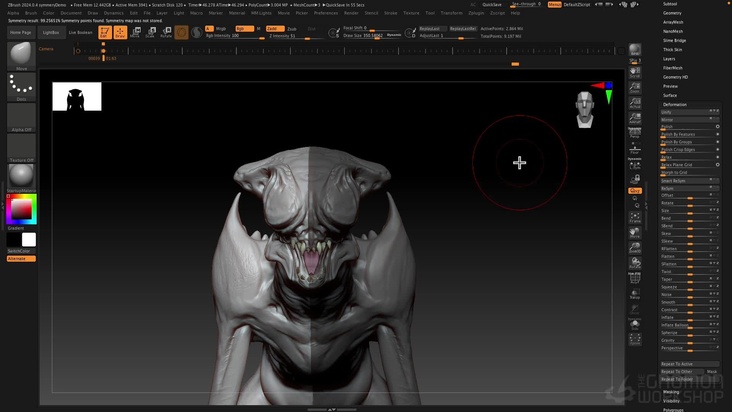The width and height of the screenshot is (732, 412).
Task: Expand the NanoMesh palette section
Action: (x=673, y=31)
